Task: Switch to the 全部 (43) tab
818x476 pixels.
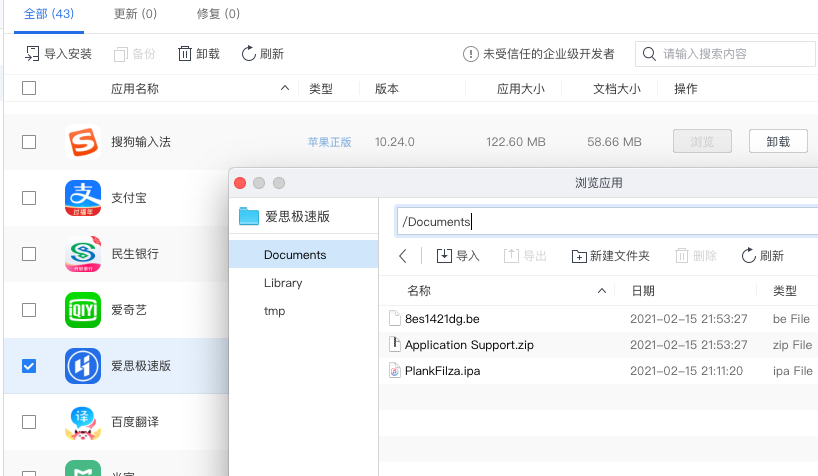Action: click(x=49, y=14)
